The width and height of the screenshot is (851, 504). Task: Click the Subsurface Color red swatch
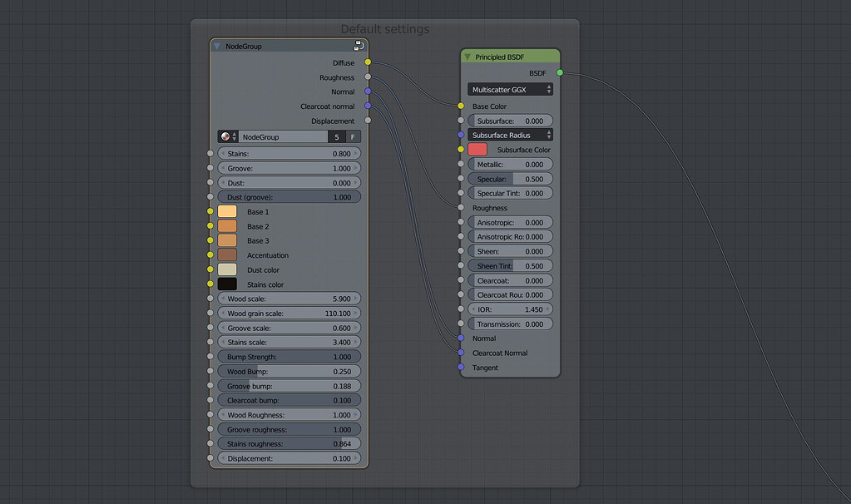[x=477, y=150]
